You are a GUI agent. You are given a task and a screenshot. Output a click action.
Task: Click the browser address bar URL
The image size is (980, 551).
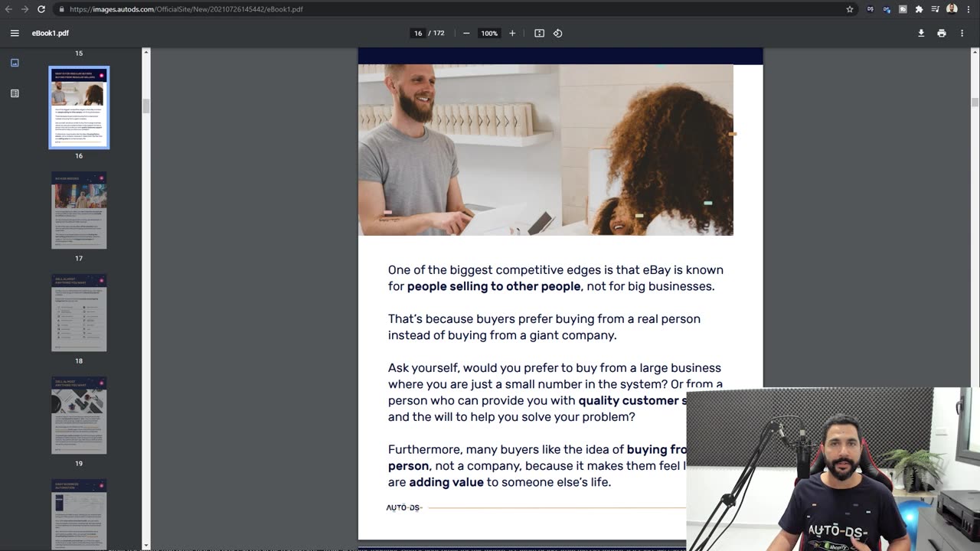(186, 9)
